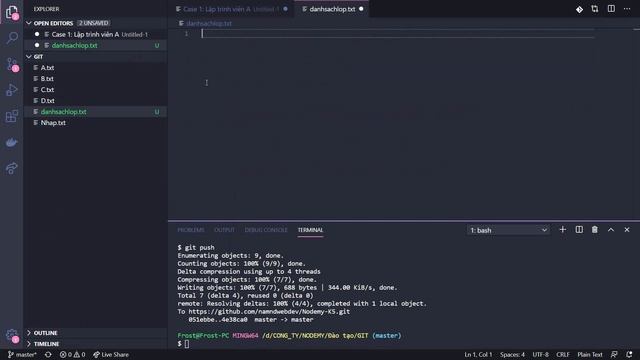Open the Extensions view icon
640x360 pixels.
12,116
